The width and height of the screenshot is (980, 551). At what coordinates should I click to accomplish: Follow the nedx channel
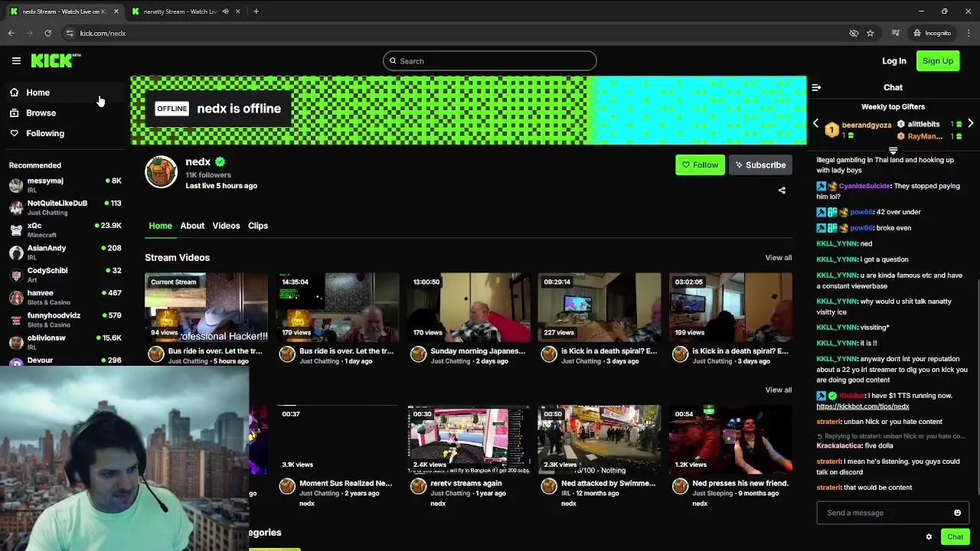(x=700, y=165)
